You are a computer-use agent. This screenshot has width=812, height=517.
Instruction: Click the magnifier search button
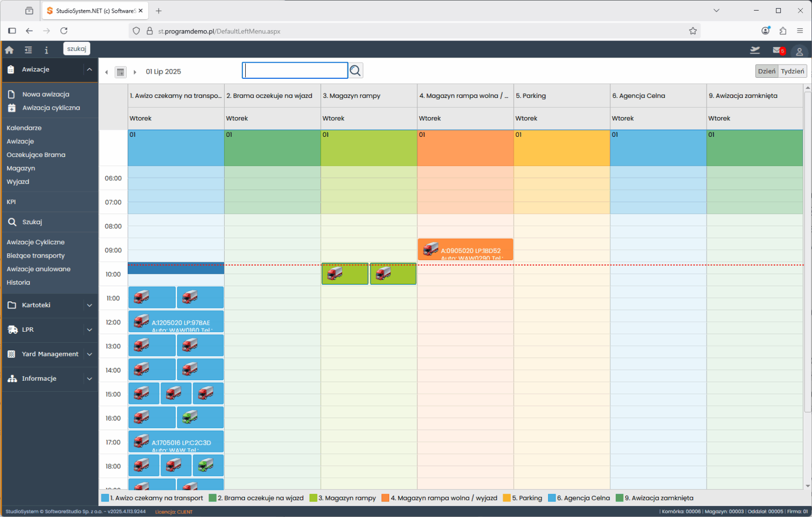click(x=356, y=71)
